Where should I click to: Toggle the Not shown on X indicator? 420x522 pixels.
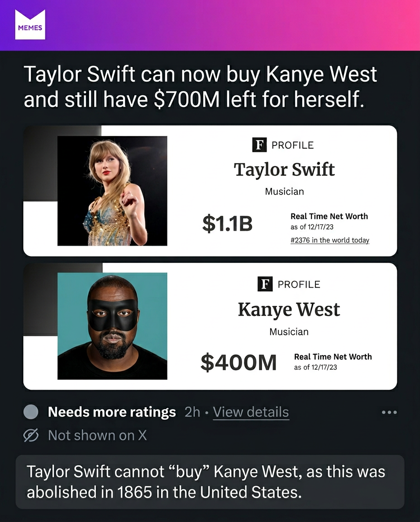pyautogui.click(x=97, y=435)
